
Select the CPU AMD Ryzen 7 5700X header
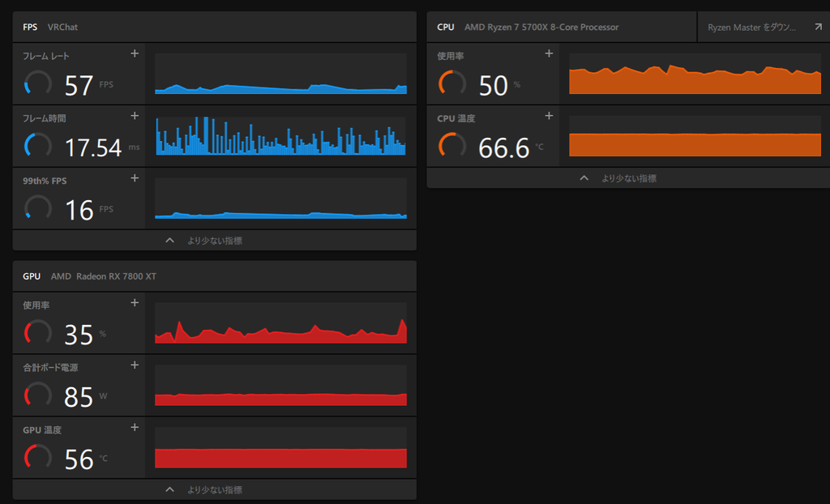[x=561, y=27]
